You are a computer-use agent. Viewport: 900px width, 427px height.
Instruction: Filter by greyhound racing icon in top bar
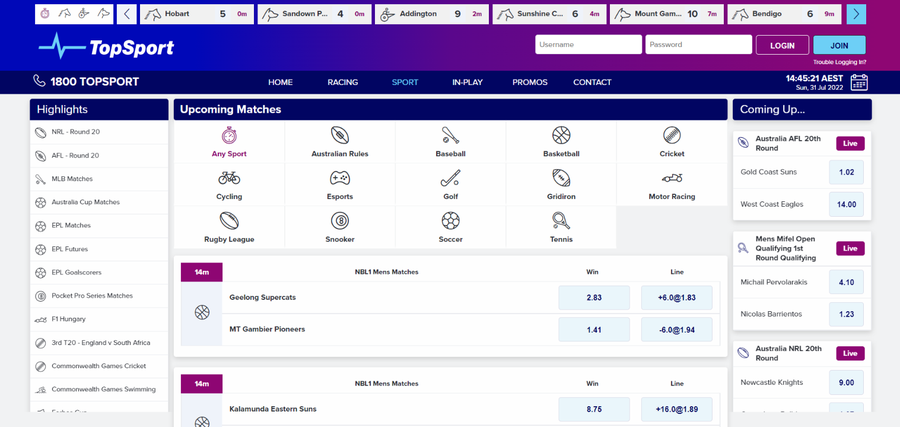(x=103, y=14)
